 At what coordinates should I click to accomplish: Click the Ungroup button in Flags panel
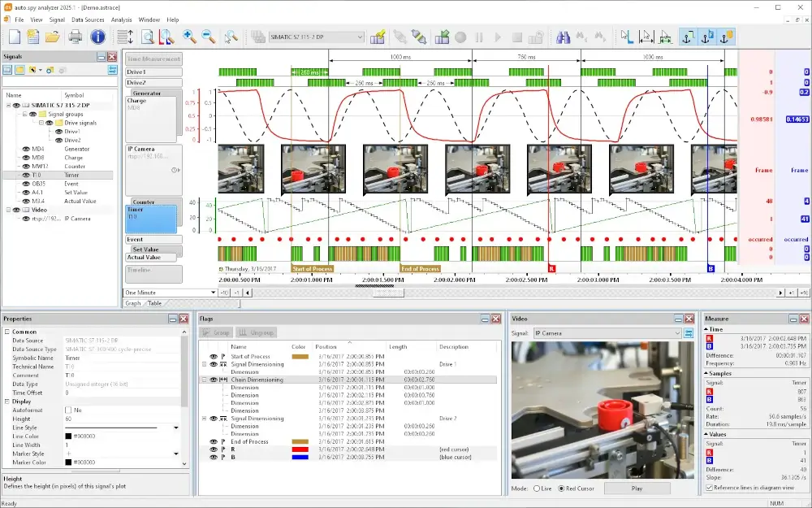tap(255, 332)
